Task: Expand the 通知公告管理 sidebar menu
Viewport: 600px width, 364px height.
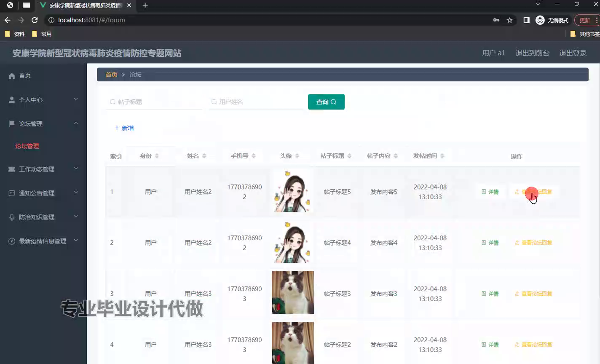Action: (43, 193)
